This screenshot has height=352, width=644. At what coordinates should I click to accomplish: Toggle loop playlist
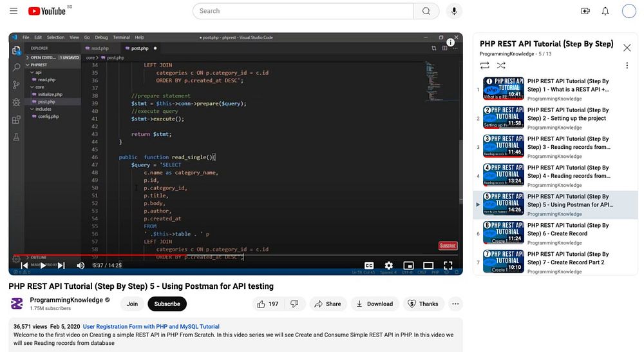click(x=485, y=65)
